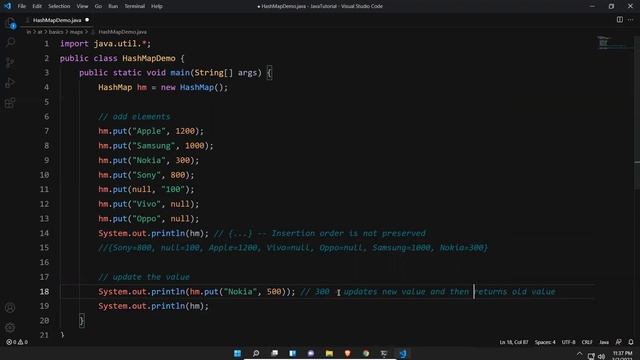Click 'basics' folder in breadcrumb
The width and height of the screenshot is (640, 360).
click(x=56, y=32)
